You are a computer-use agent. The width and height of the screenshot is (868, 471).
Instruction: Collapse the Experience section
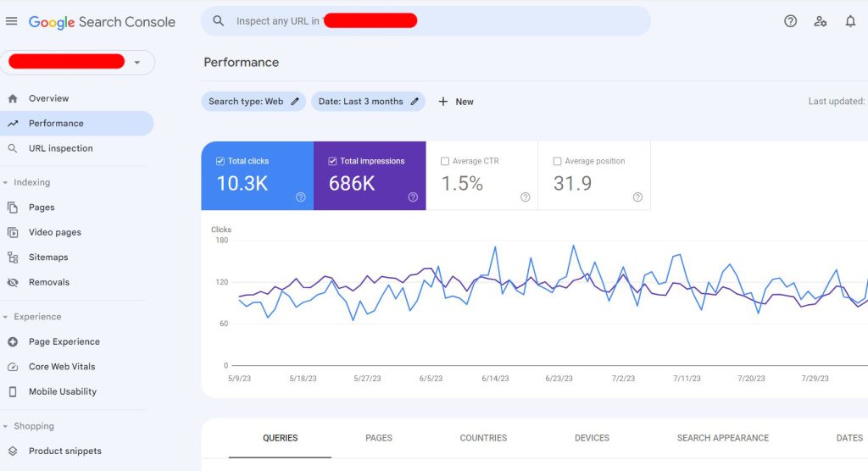coord(6,317)
